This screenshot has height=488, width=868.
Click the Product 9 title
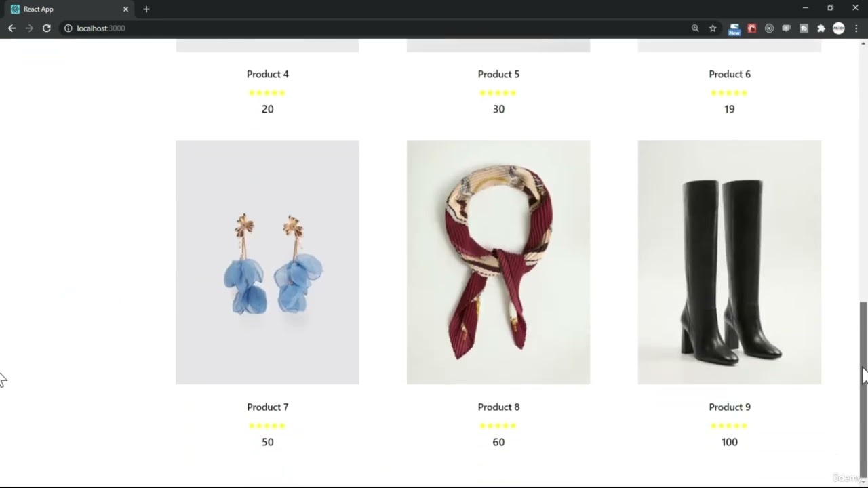tap(730, 407)
